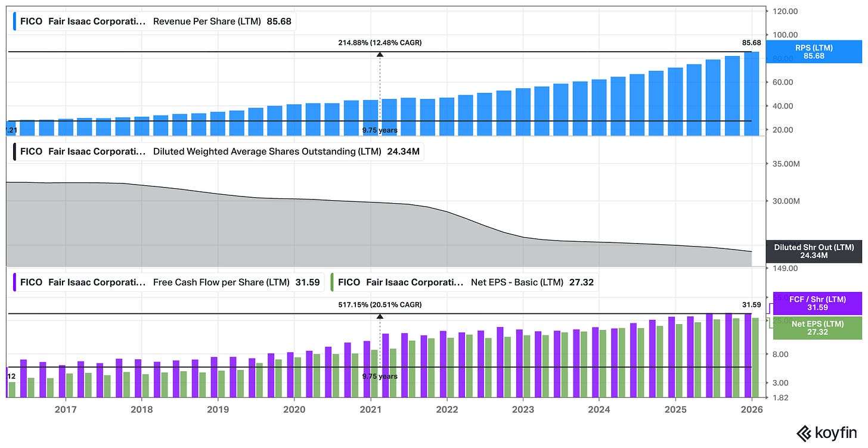Click the 2023 x-axis year label
The image size is (868, 448).
click(523, 409)
